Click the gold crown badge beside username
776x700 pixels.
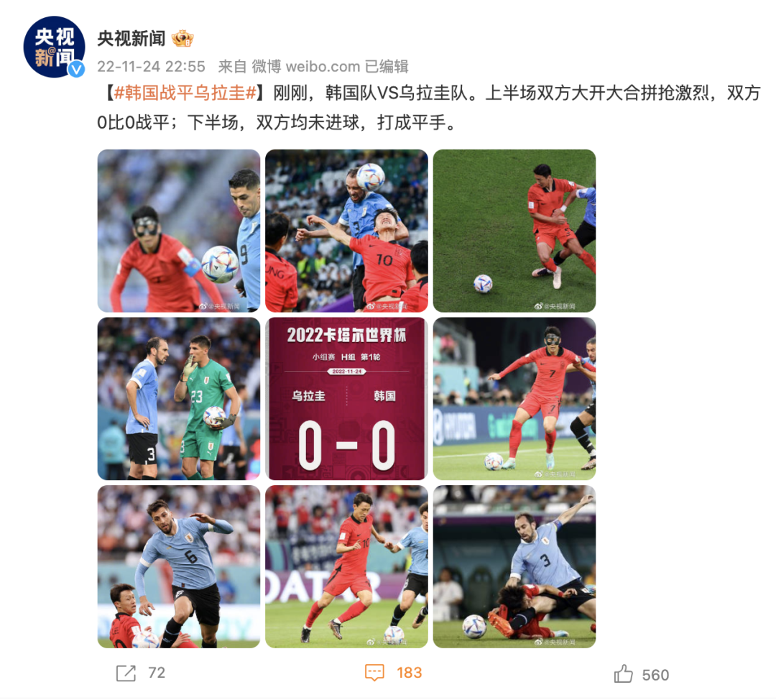[182, 39]
